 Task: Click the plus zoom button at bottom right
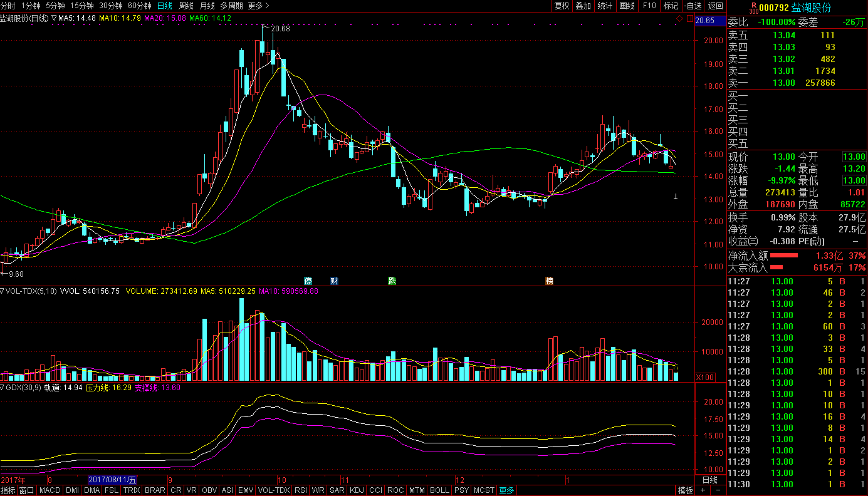coord(703,490)
